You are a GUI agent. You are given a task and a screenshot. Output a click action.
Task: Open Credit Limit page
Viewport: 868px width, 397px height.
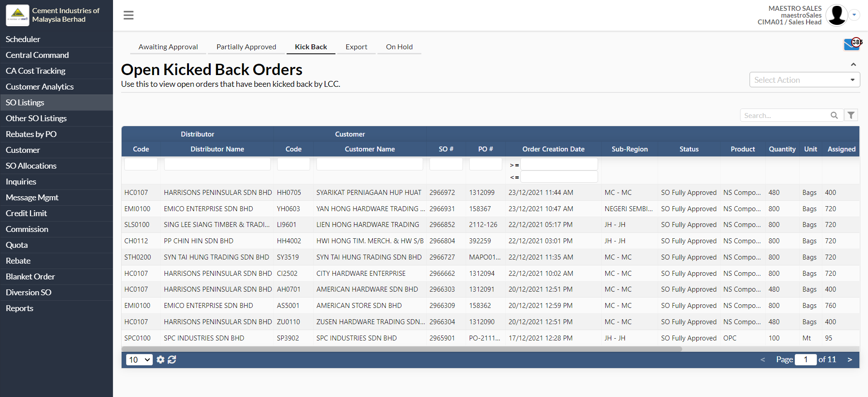[x=57, y=213]
